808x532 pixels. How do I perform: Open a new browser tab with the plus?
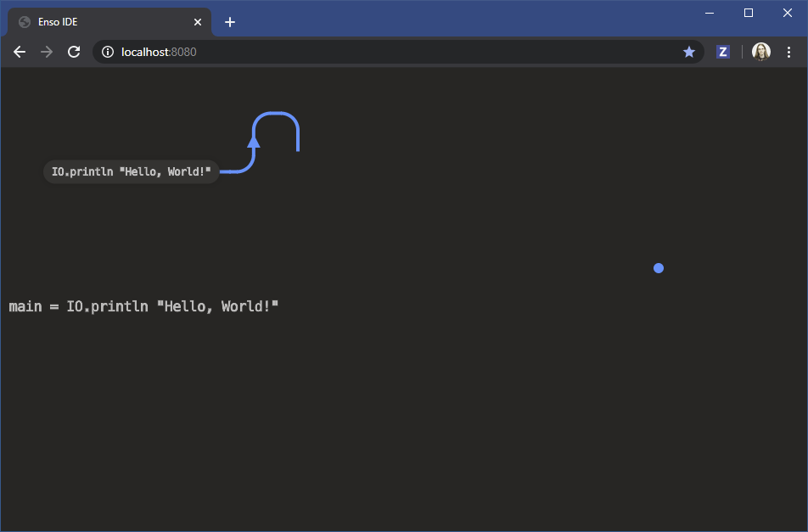tap(229, 22)
